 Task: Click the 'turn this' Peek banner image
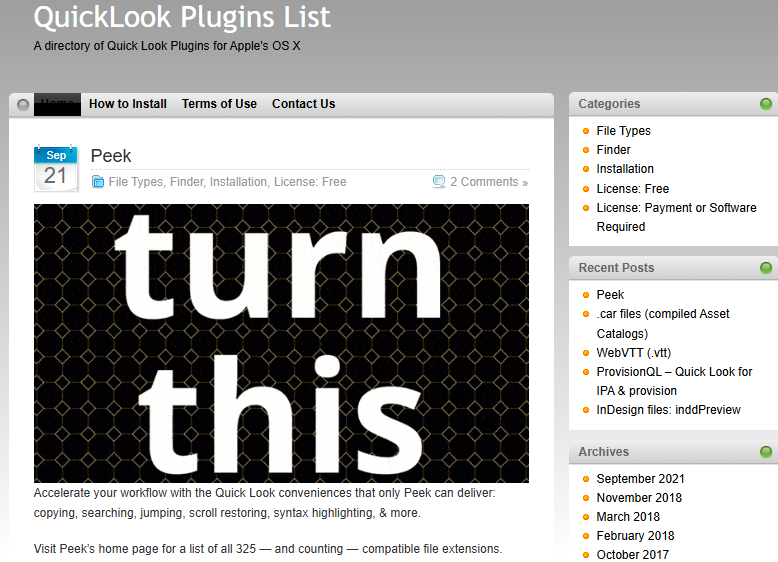pyautogui.click(x=281, y=343)
